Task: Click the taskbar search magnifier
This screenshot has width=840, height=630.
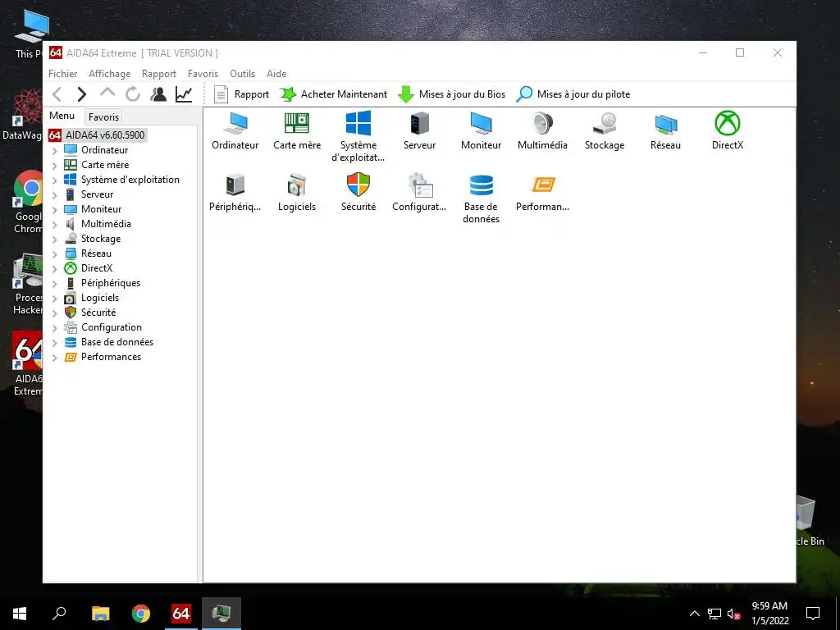Action: (59, 614)
